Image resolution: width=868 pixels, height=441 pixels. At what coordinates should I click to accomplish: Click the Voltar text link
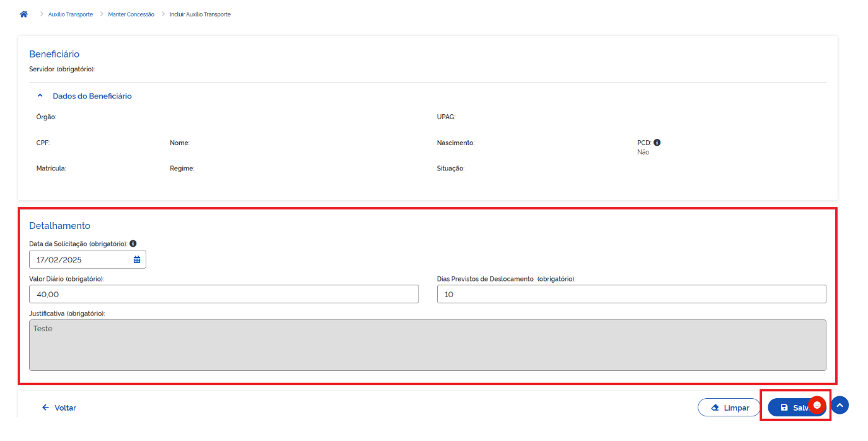(65, 408)
